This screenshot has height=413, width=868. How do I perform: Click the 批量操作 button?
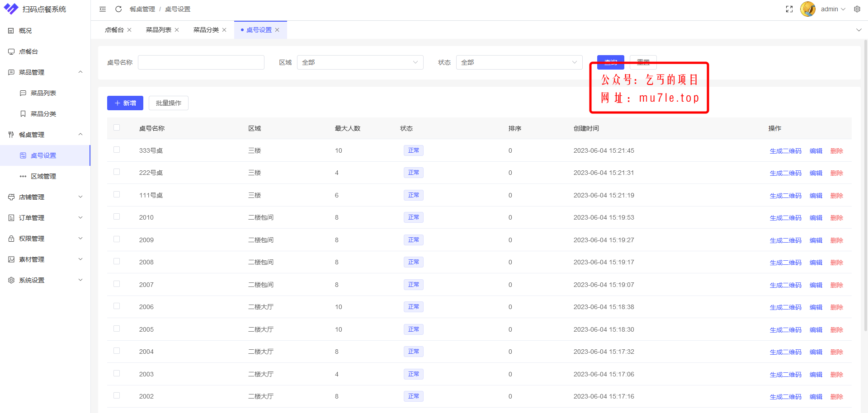pos(169,103)
